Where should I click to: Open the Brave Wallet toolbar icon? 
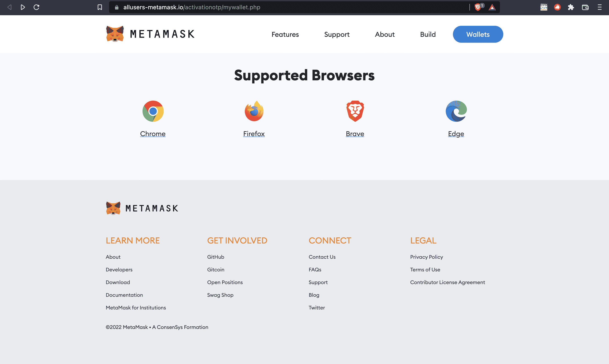click(585, 7)
